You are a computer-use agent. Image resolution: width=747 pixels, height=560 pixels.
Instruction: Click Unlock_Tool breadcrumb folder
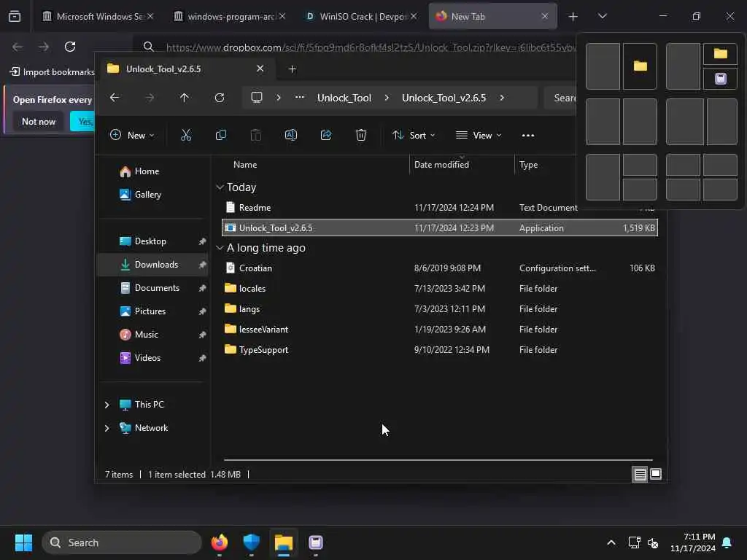[344, 98]
